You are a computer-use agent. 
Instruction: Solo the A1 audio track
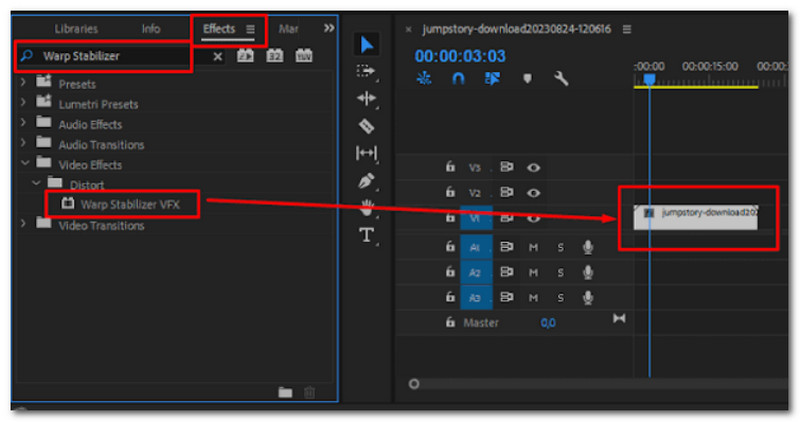[560, 247]
